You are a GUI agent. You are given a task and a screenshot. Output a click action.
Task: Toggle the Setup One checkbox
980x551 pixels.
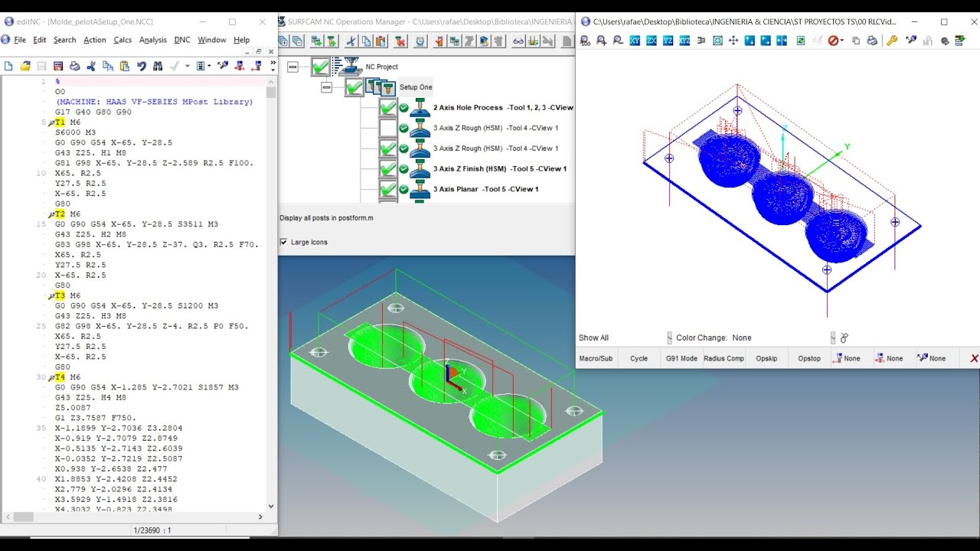[x=354, y=87]
